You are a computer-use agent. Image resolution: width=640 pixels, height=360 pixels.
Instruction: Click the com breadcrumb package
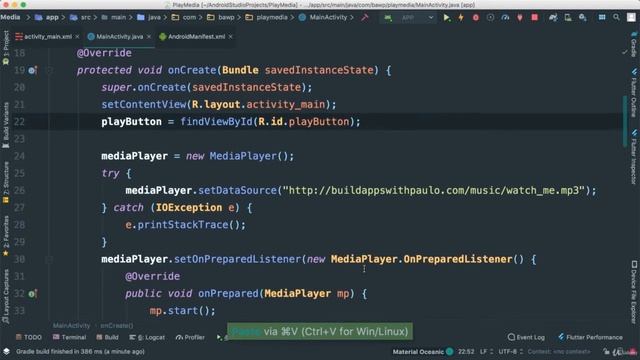pyautogui.click(x=184, y=18)
